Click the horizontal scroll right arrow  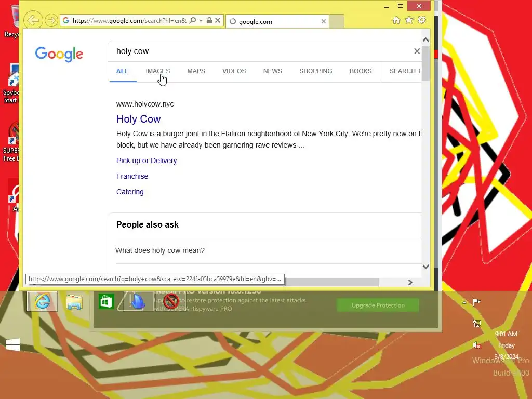pos(410,282)
